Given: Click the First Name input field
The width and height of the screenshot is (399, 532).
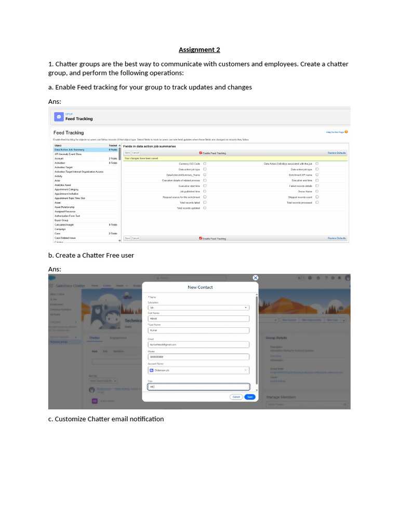Looking at the screenshot, I should (x=198, y=318).
